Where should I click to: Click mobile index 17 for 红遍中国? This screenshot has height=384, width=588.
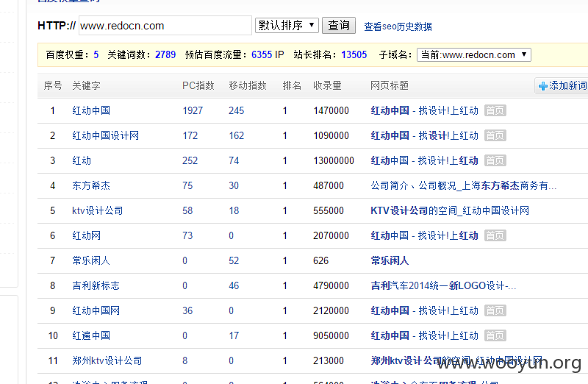[x=234, y=336]
